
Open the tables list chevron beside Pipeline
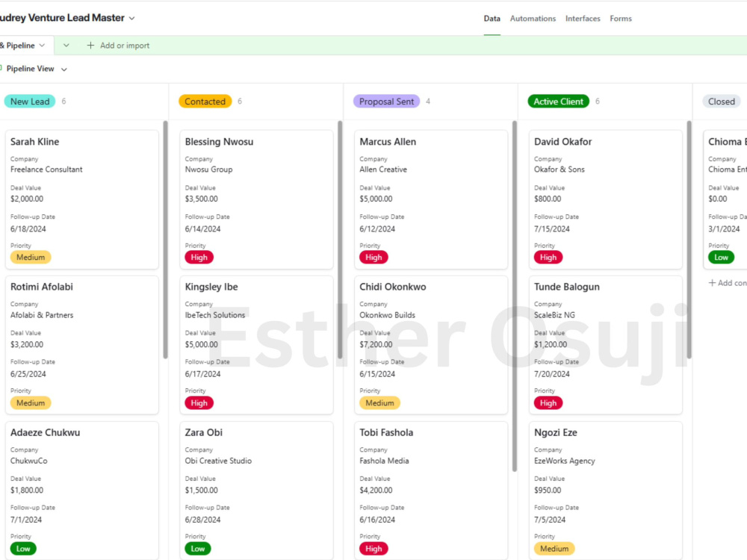coord(66,46)
